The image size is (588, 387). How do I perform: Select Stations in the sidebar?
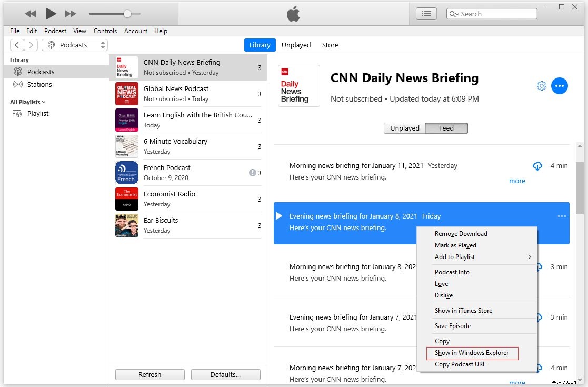pos(38,84)
